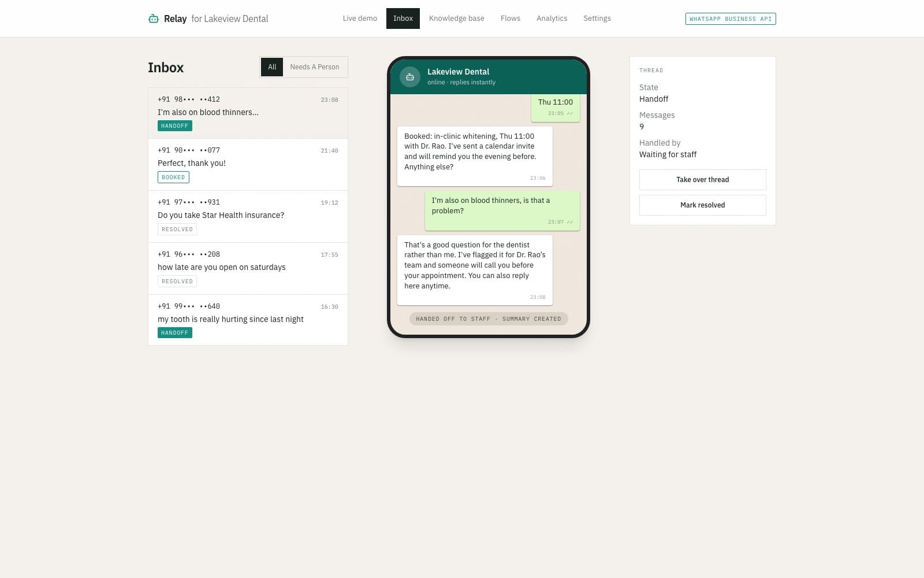Click RESOLVED badge on saturdays thread

[177, 281]
